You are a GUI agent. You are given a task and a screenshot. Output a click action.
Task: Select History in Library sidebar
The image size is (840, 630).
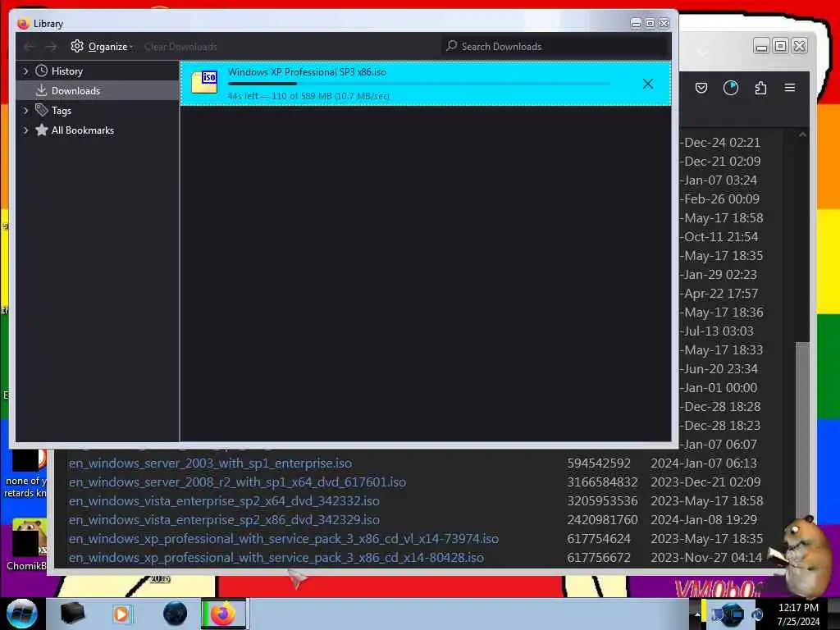click(x=67, y=71)
